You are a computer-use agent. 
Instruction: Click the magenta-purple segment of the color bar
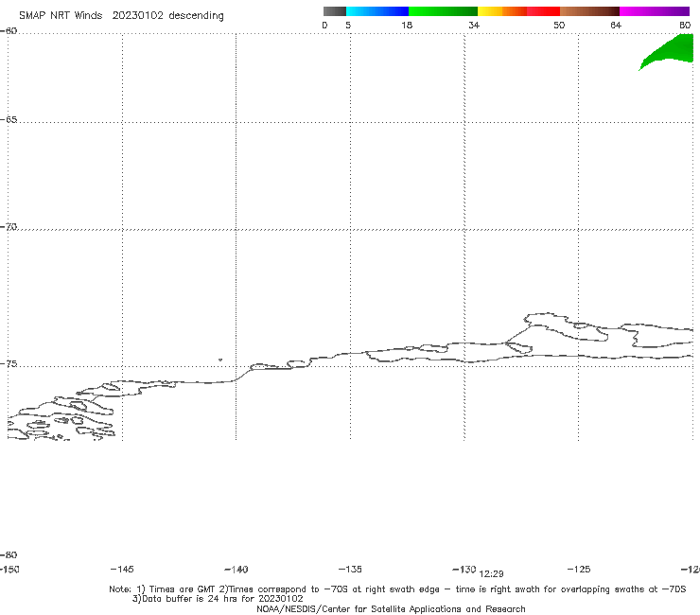[x=655, y=11]
